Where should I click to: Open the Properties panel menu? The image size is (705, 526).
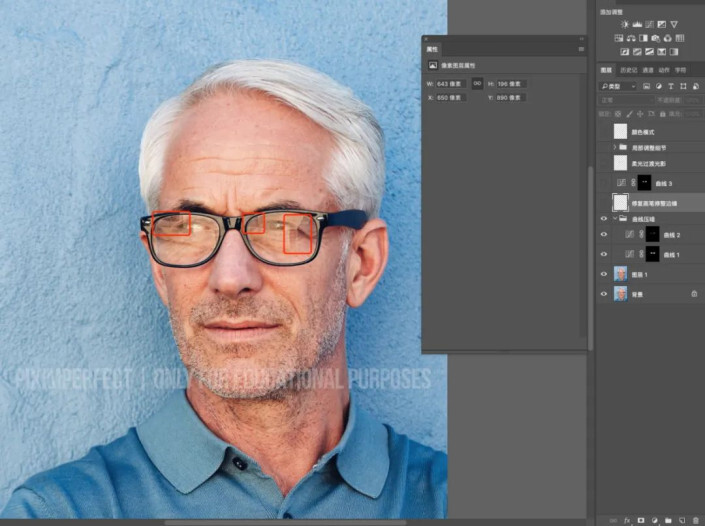coord(580,48)
